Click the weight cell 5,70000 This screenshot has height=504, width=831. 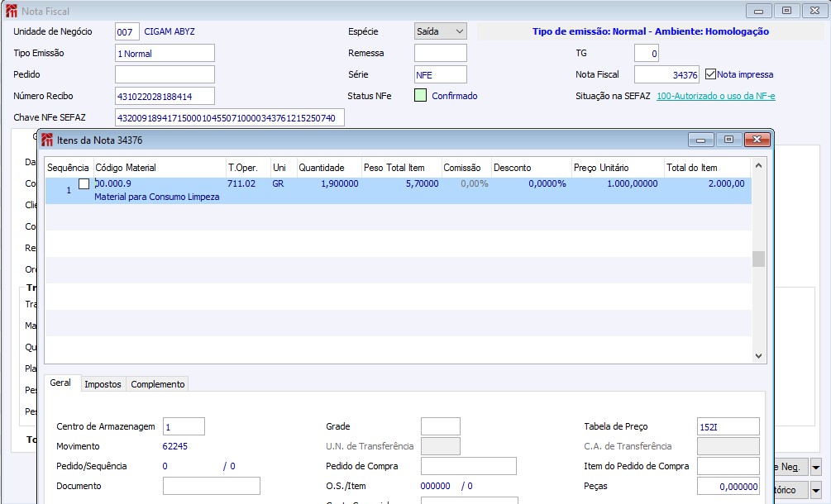tap(423, 183)
